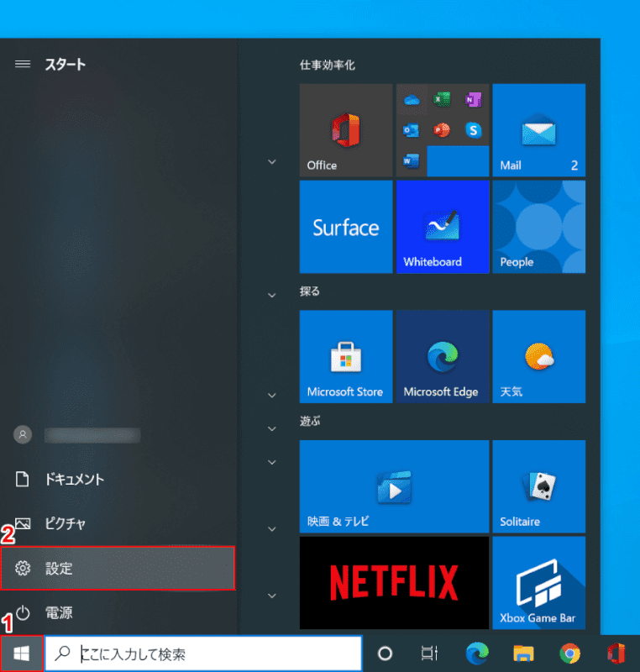The width and height of the screenshot is (640, 672).
Task: Click the 遊ぶ group heading
Action: pyautogui.click(x=310, y=422)
